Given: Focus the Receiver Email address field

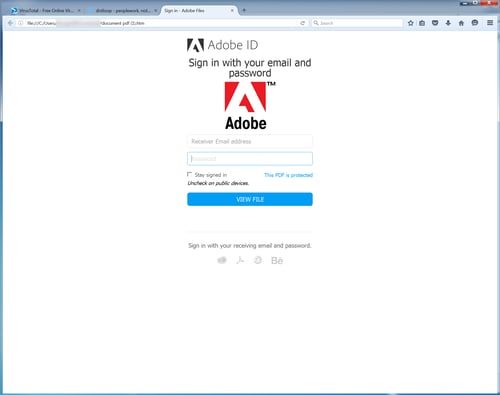Looking at the screenshot, I should 250,141.
